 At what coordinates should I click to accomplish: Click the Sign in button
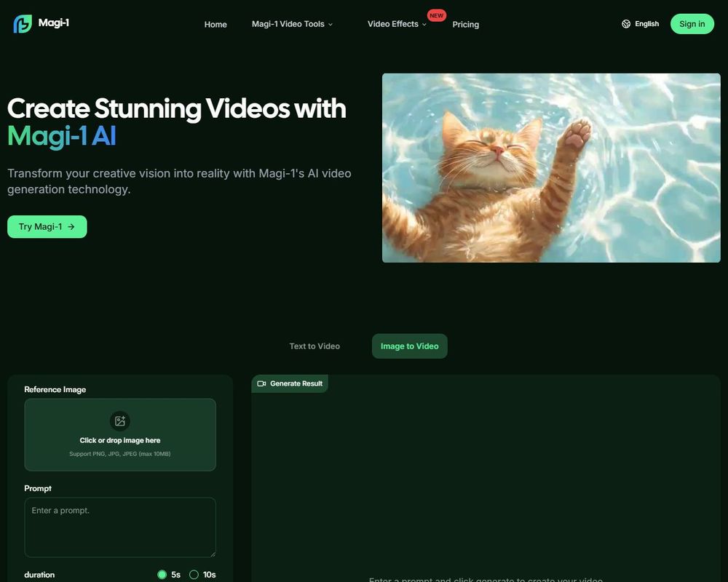coord(692,23)
